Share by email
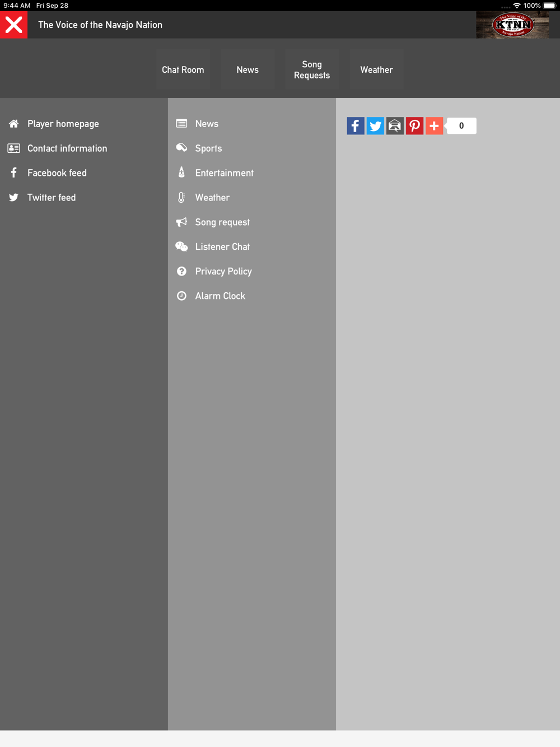 (395, 125)
